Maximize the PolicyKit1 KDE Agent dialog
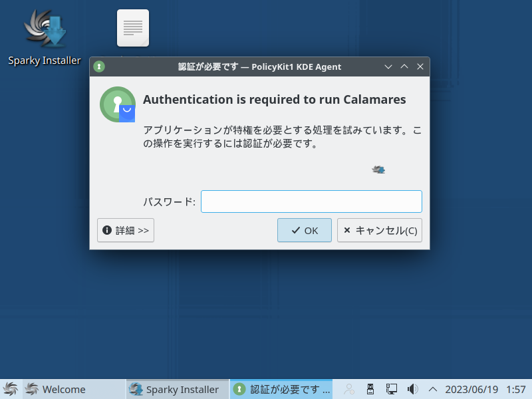 [x=404, y=67]
